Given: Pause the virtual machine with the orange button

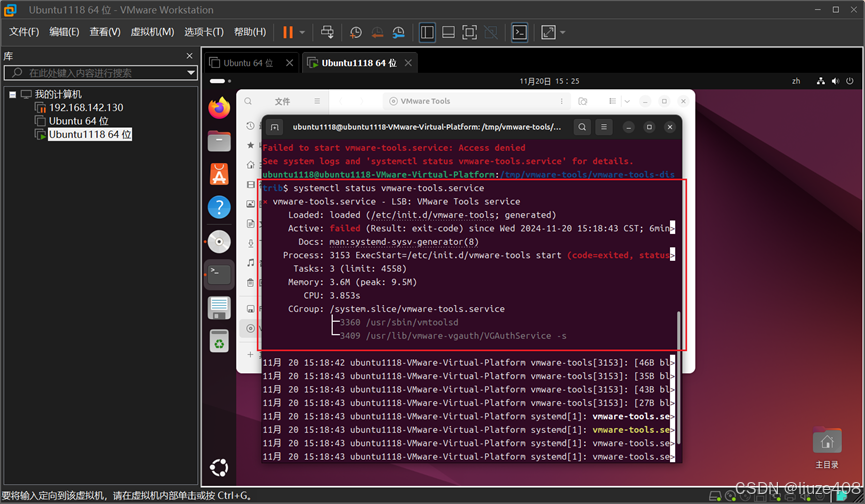Looking at the screenshot, I should click(287, 32).
